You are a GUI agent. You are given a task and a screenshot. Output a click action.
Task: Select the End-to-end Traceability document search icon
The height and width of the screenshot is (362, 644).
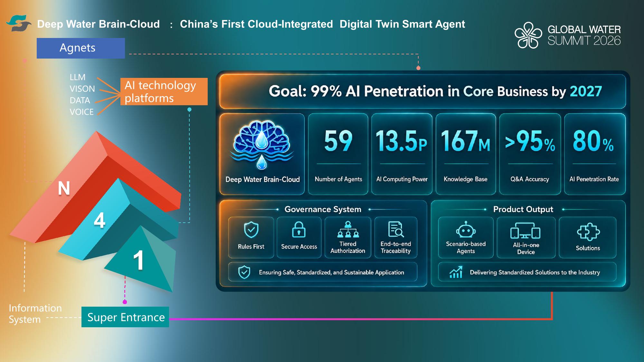click(x=396, y=229)
